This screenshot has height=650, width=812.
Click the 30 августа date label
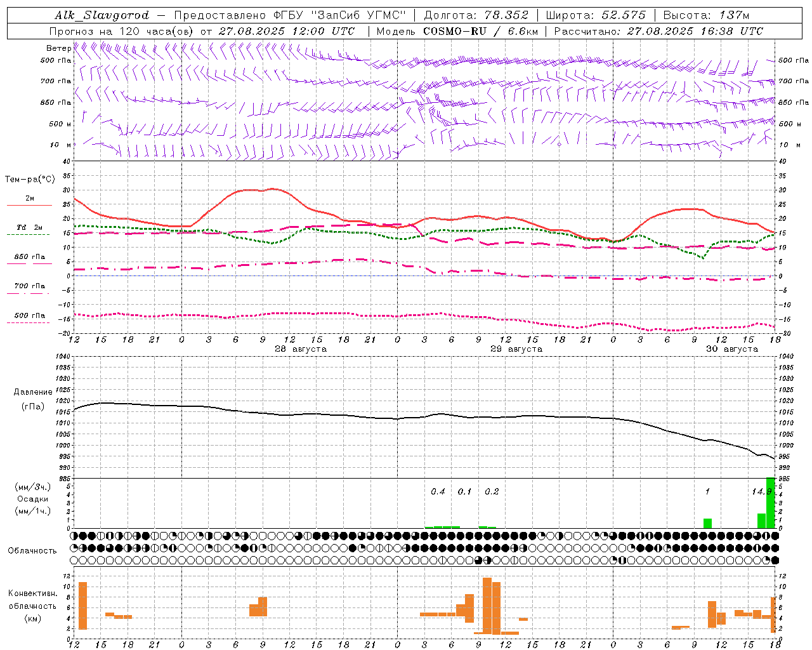click(x=732, y=349)
